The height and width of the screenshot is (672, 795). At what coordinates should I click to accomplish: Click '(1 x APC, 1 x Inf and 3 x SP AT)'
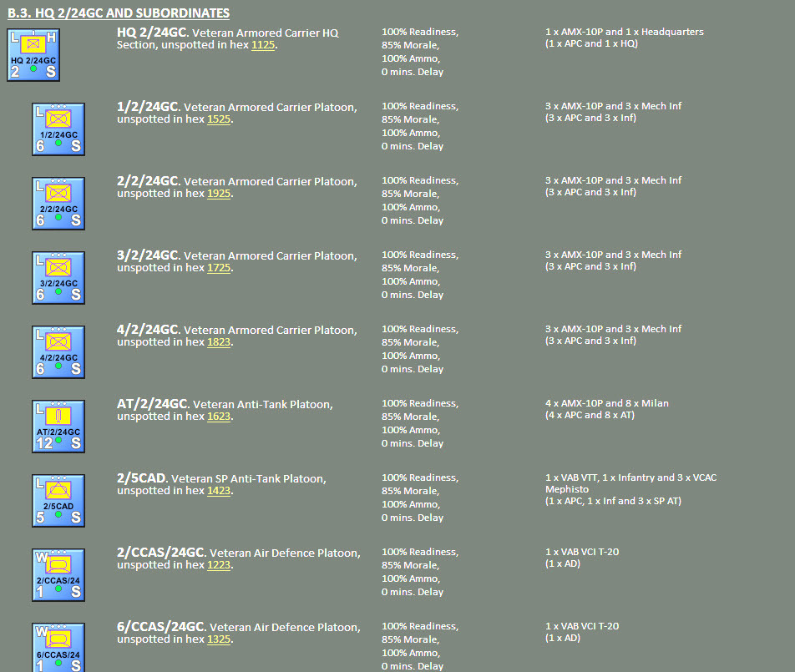pyautogui.click(x=613, y=501)
